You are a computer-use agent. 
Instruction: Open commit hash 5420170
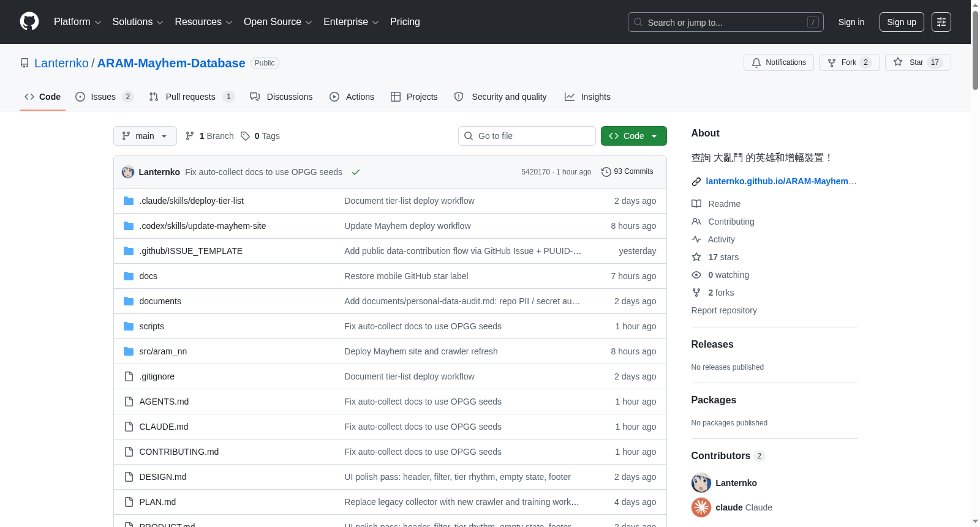pos(535,172)
